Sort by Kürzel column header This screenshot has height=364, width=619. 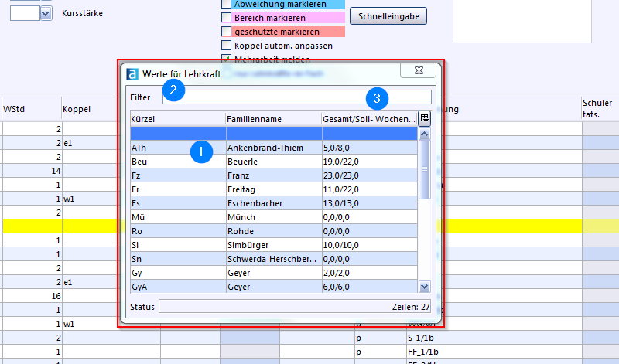tap(178, 119)
